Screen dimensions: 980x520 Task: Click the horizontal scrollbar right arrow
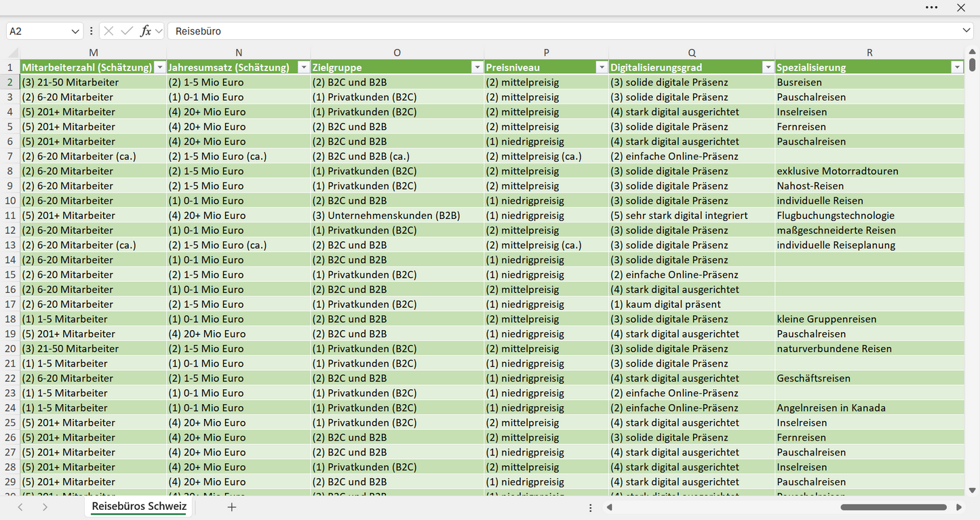click(x=959, y=507)
